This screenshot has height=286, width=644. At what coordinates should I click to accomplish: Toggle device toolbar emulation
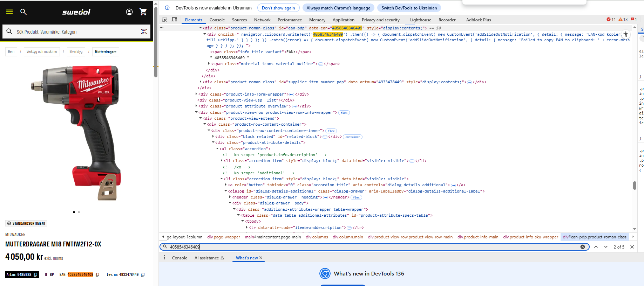point(174,20)
